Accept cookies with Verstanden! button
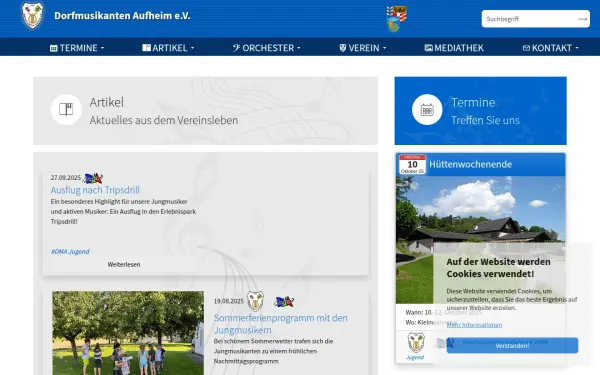Viewport: 600px width, 375px height. point(512,346)
